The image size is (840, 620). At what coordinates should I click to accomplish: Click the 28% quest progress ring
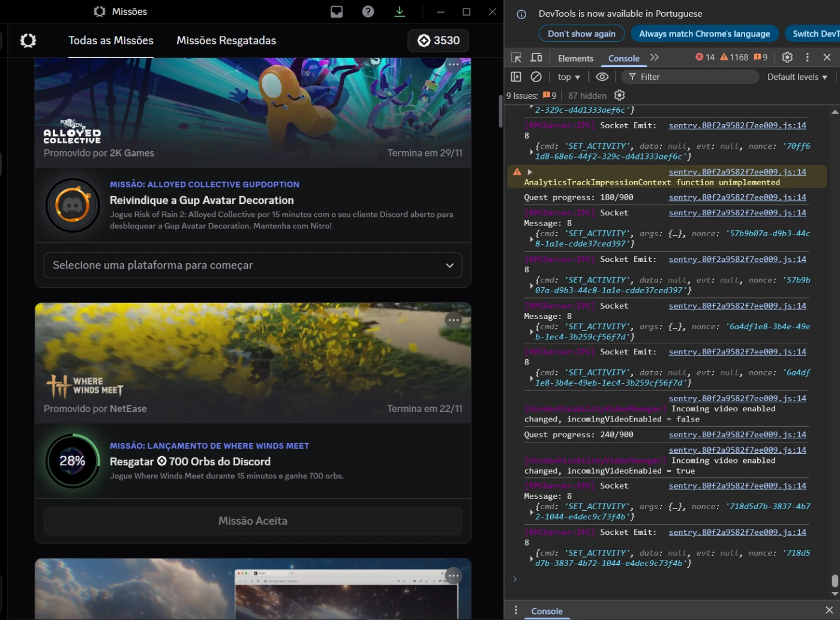pos(73,461)
